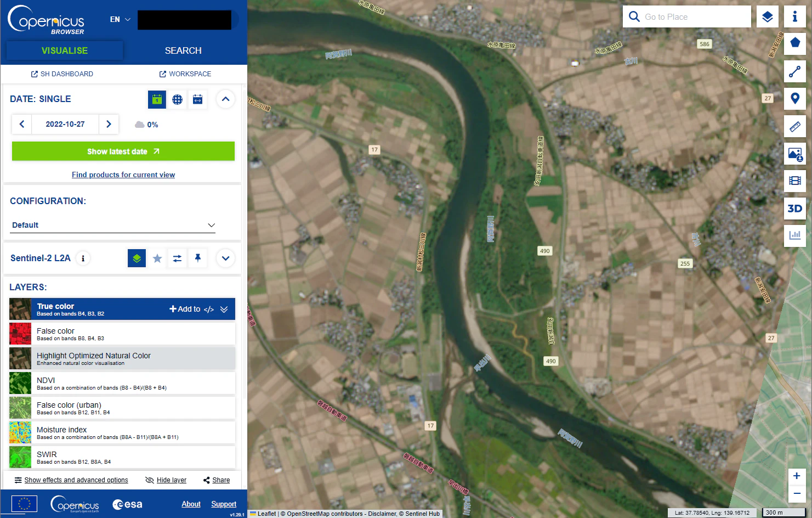Click the Go to Place search field
Image resolution: width=812 pixels, height=518 pixels.
point(687,16)
